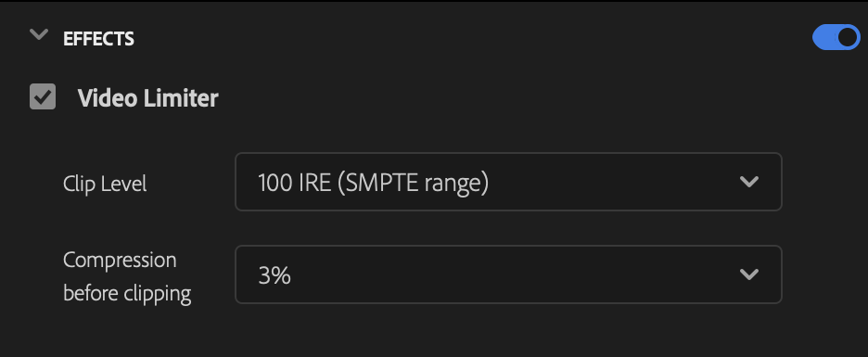
Task: Uncheck the Video Limiter checkbox
Action: pos(43,96)
